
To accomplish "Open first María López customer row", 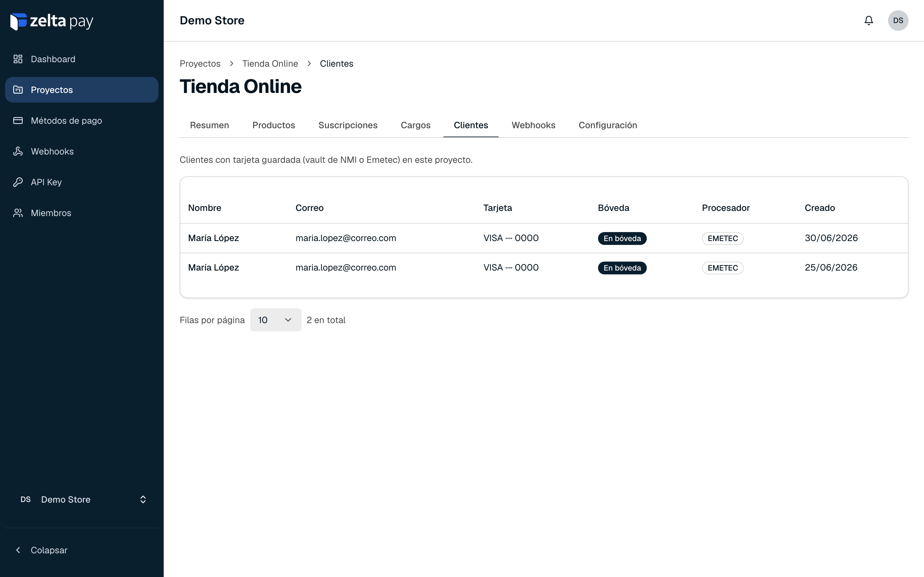I will pos(544,238).
